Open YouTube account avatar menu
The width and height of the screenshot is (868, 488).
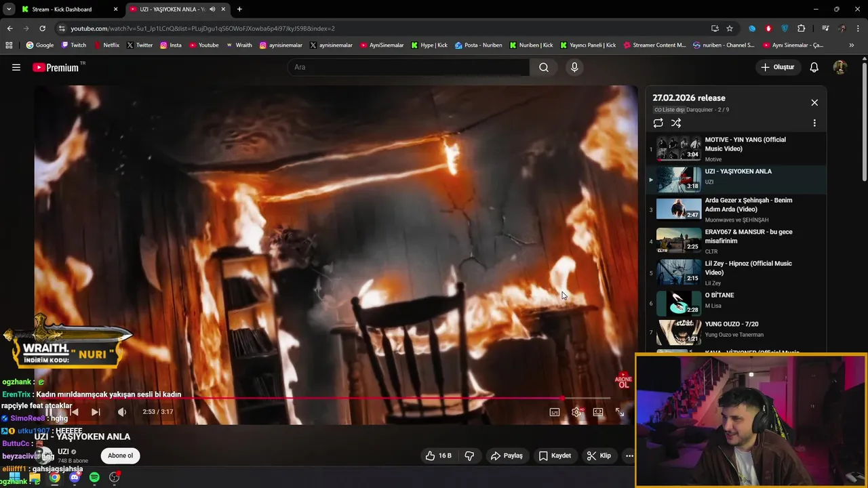pos(840,67)
